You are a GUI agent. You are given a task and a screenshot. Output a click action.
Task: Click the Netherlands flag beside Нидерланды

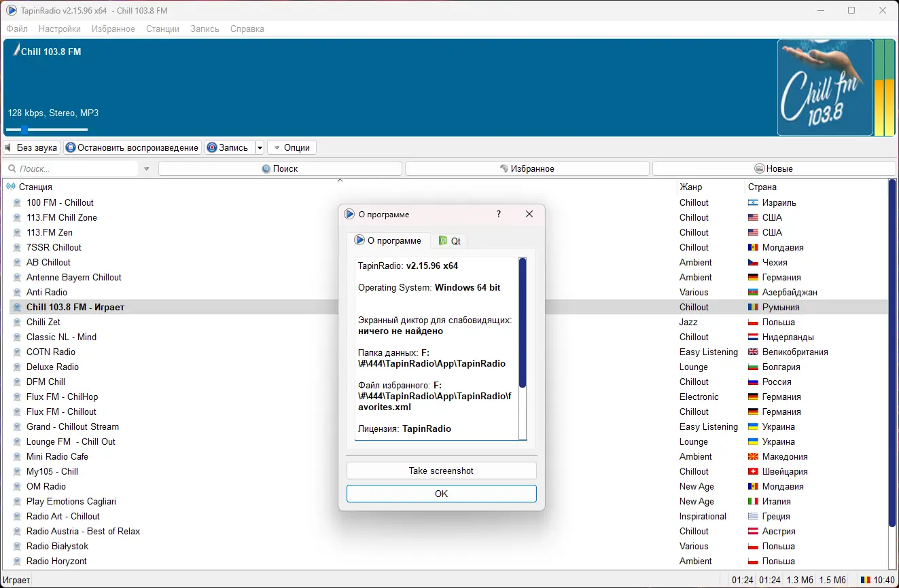coord(753,337)
